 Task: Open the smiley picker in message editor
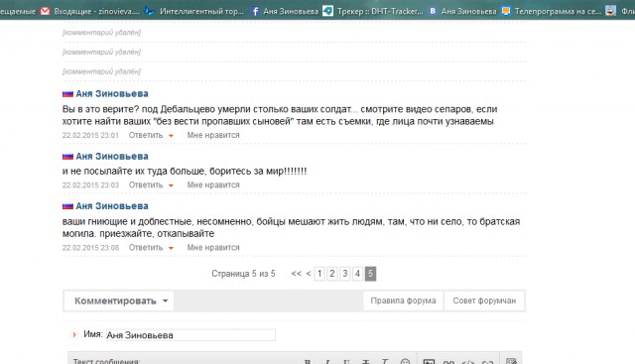[x=405, y=361]
